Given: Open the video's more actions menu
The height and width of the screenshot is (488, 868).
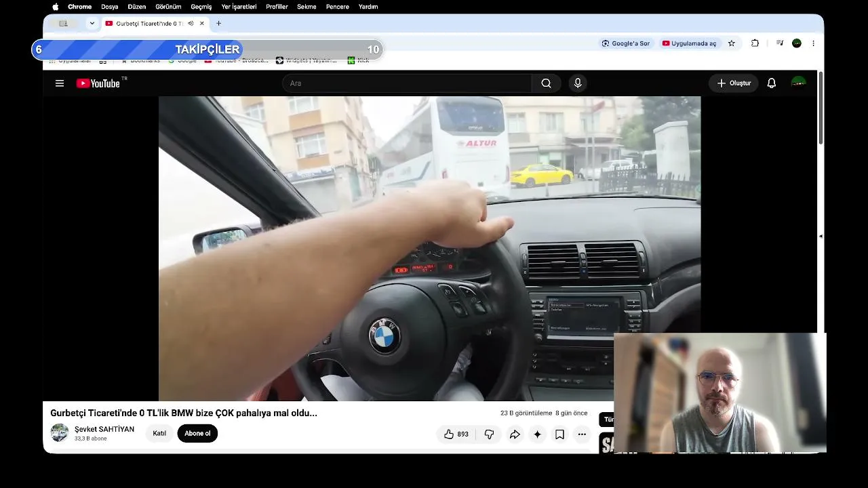Looking at the screenshot, I should point(582,434).
